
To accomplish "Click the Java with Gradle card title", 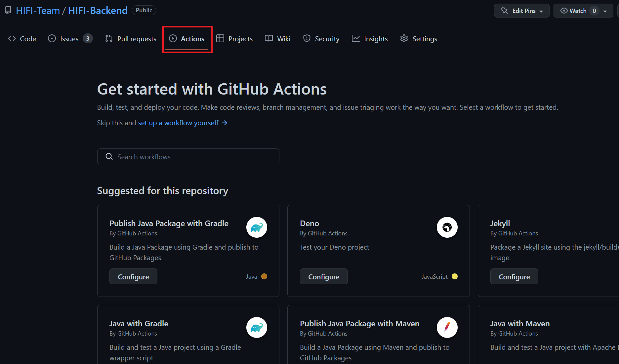I will tap(139, 324).
